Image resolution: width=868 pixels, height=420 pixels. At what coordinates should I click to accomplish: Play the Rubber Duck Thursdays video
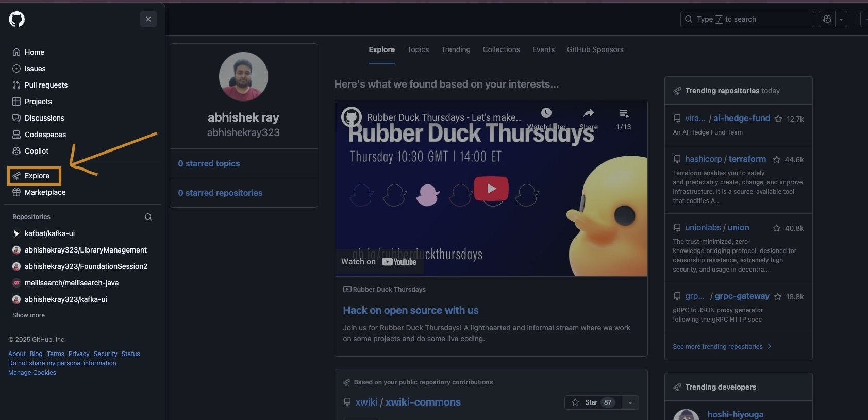tap(491, 189)
